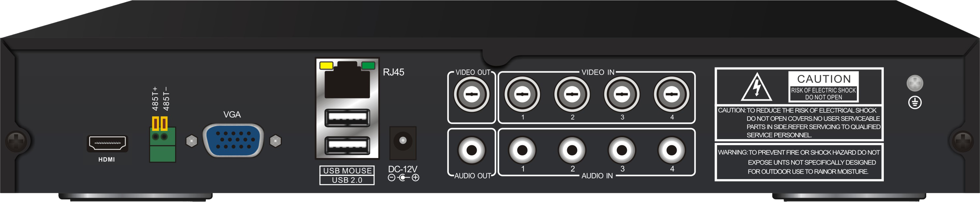
Task: Click the lower USB port
Action: click(x=347, y=146)
